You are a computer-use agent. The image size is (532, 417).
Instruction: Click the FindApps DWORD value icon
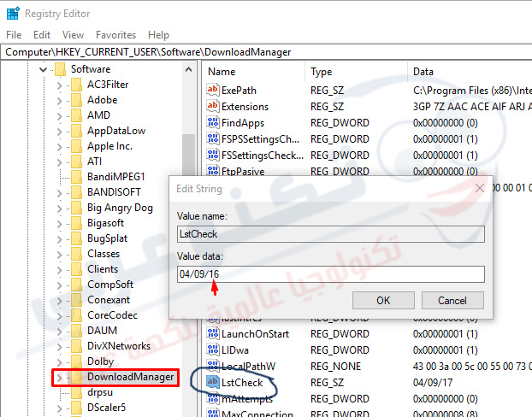(213, 123)
